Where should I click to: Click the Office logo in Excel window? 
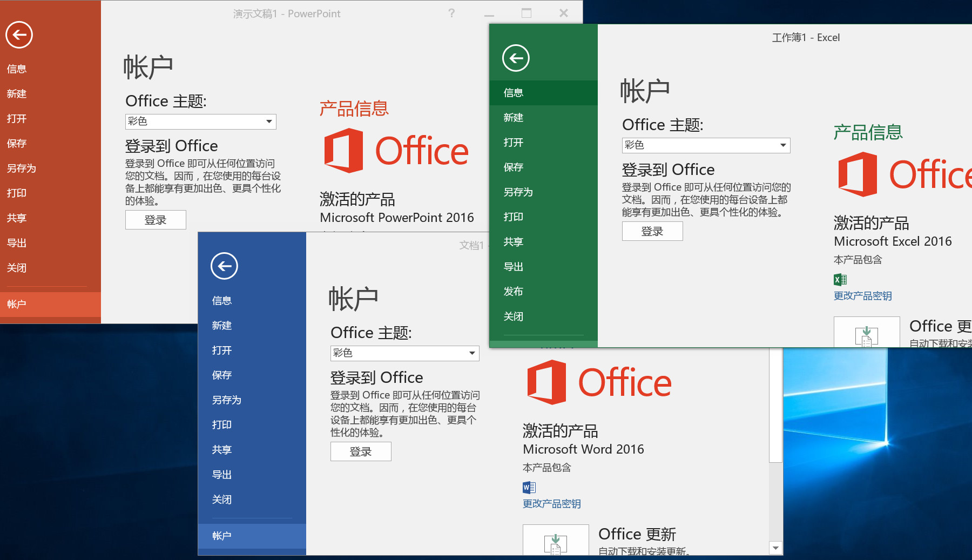pos(905,174)
